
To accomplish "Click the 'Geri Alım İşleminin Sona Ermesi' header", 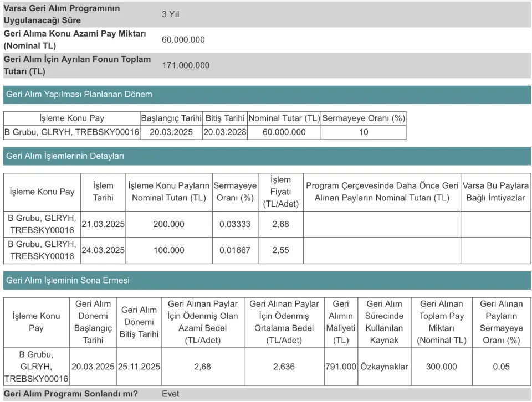I will coord(68,280).
